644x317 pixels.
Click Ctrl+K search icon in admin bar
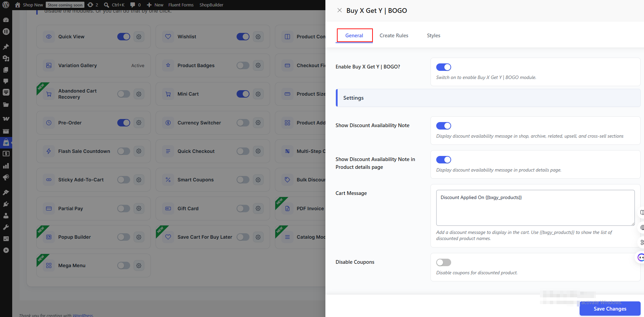(x=106, y=5)
